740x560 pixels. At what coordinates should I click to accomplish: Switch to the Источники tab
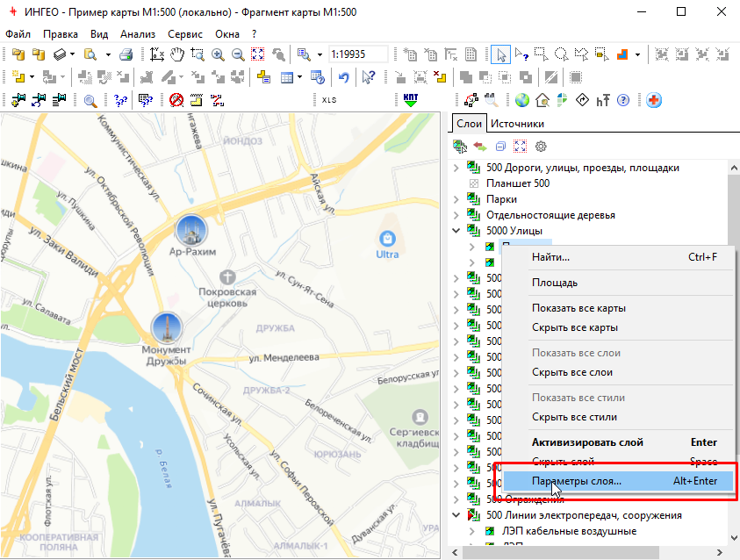click(517, 124)
